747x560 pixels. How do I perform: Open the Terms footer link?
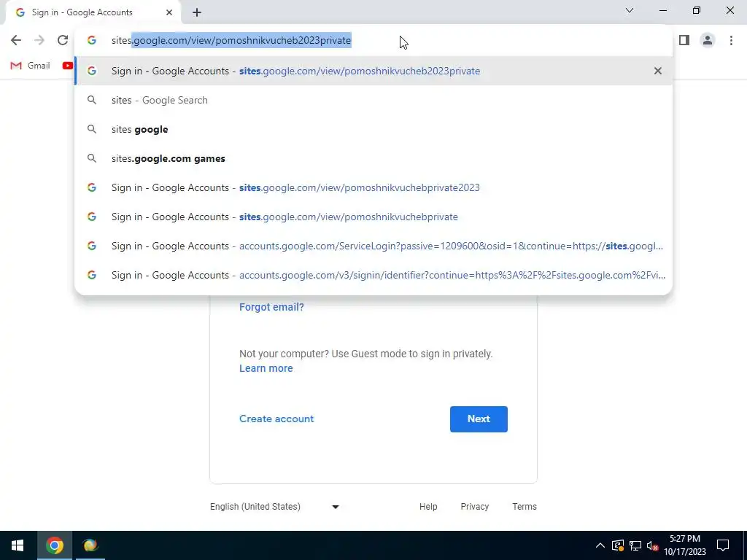(x=525, y=507)
